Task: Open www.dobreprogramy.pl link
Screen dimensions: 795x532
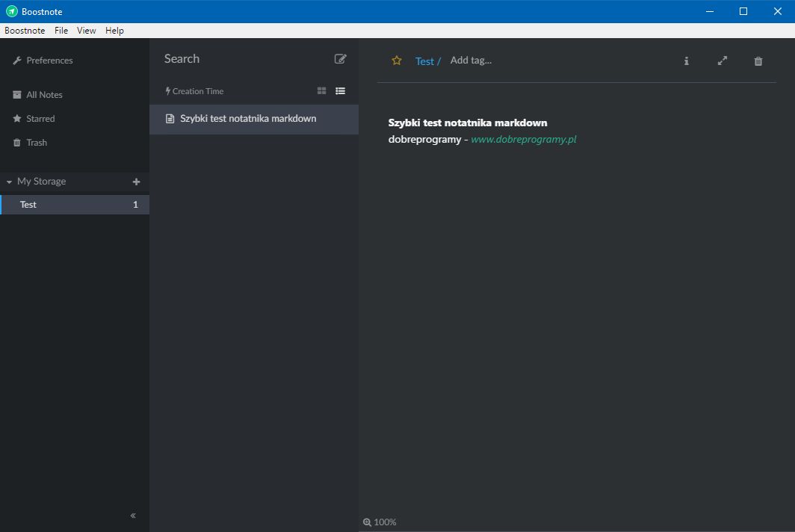Action: click(x=523, y=139)
